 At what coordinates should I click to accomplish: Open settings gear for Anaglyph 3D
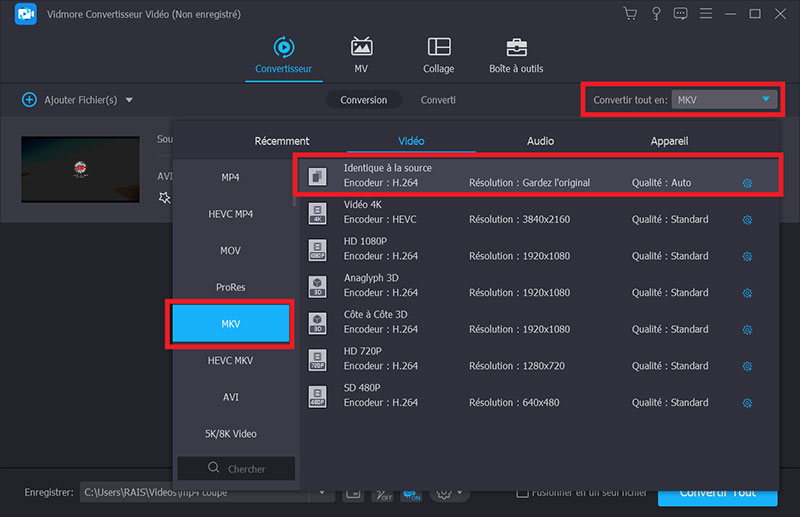point(747,293)
